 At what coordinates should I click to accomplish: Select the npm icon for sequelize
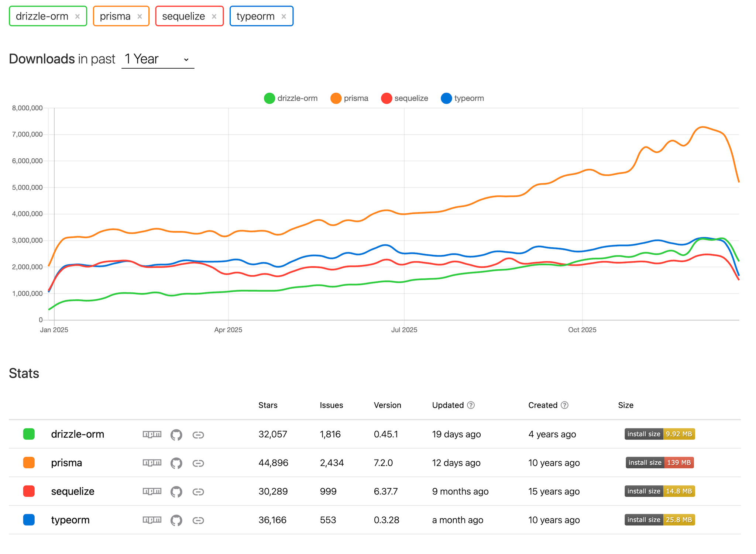point(152,491)
